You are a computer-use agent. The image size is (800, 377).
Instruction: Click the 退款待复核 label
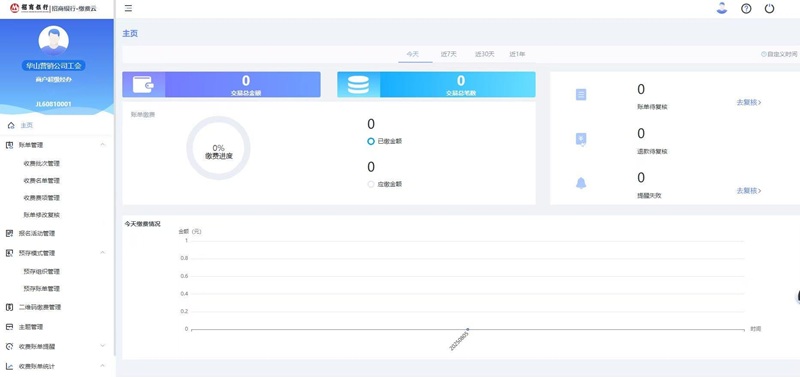click(x=653, y=152)
